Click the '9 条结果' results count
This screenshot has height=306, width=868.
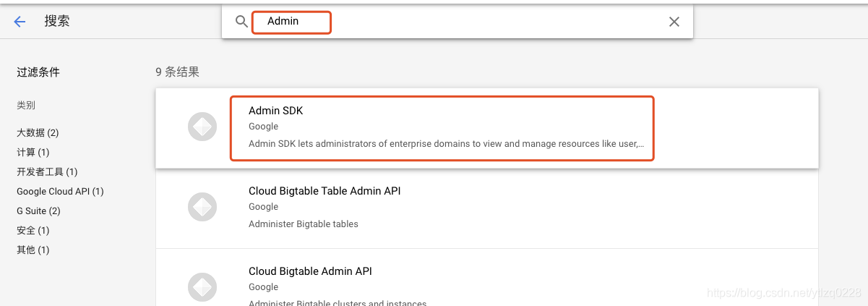[177, 72]
